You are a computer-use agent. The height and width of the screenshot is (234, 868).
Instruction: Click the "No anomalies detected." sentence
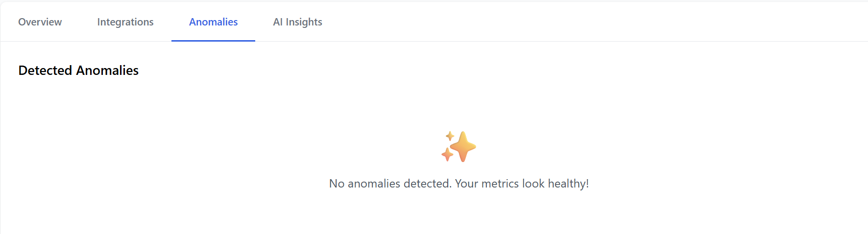[390, 184]
